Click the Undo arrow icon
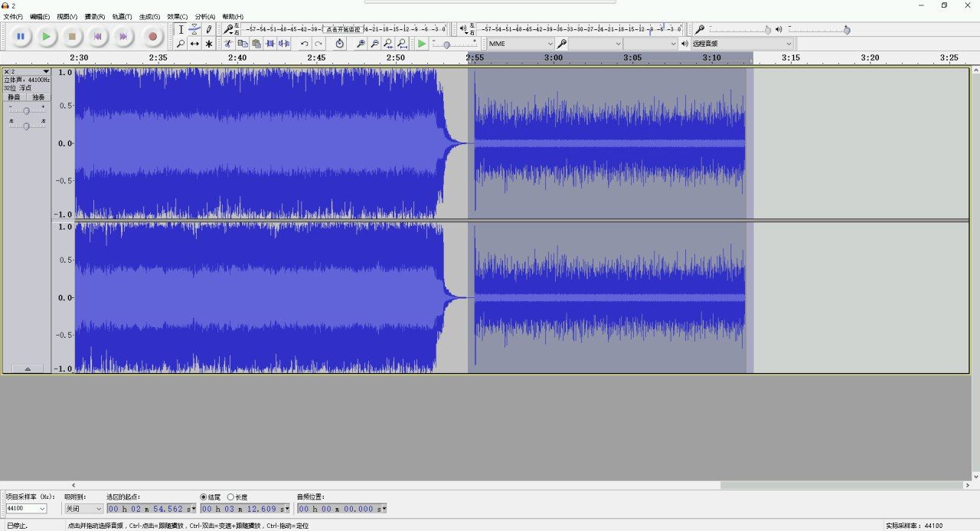Viewport: 980px width, 531px height. 305,44
